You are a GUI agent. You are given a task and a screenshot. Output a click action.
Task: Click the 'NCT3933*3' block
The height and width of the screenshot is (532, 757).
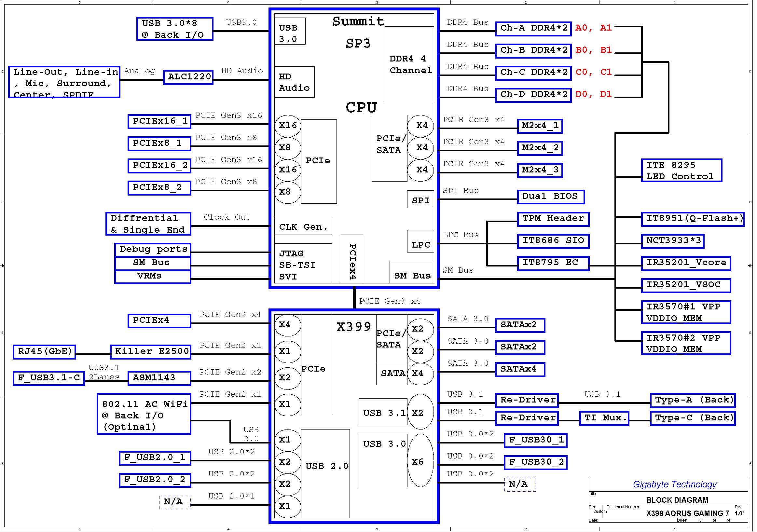pyautogui.click(x=673, y=241)
